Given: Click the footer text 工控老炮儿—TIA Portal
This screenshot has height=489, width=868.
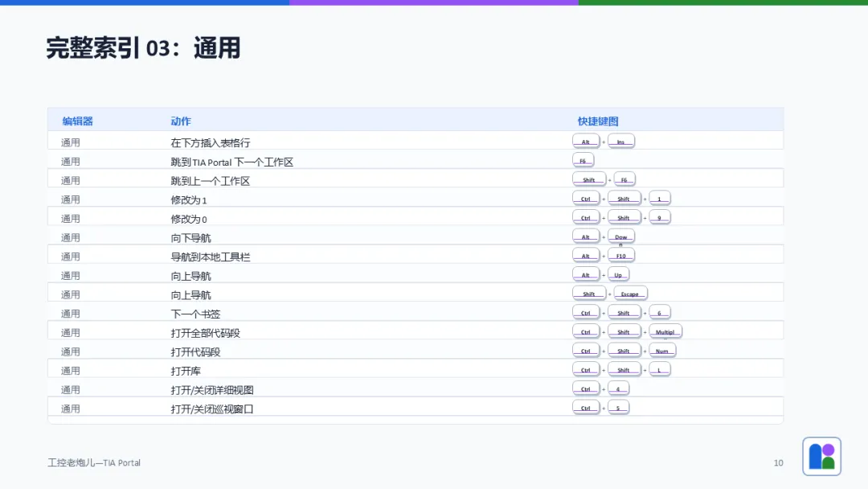Looking at the screenshot, I should point(94,462).
